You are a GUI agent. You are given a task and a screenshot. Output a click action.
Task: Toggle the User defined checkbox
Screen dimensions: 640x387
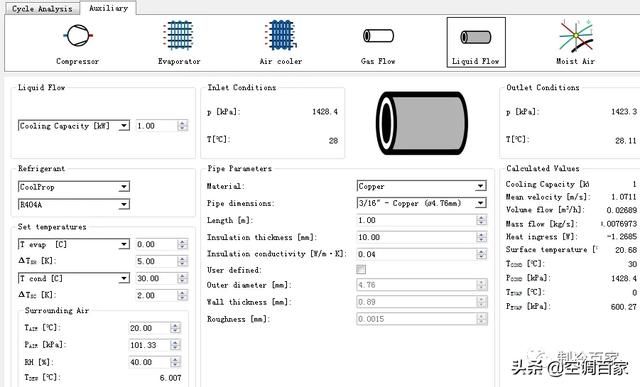[361, 269]
